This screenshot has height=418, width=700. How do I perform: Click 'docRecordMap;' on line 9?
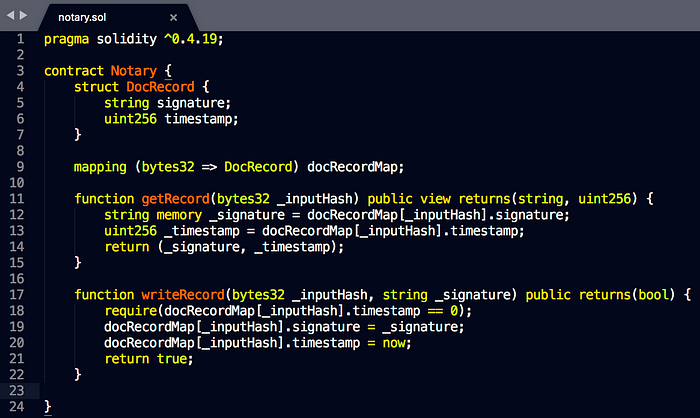pyautogui.click(x=355, y=167)
